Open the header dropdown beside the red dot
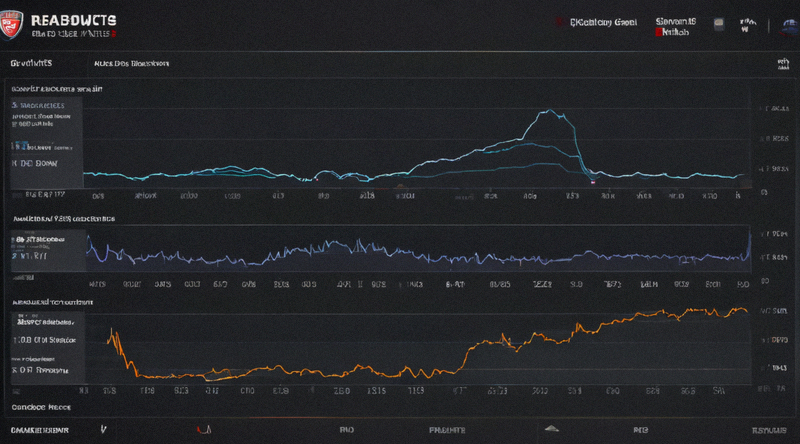 point(603,22)
